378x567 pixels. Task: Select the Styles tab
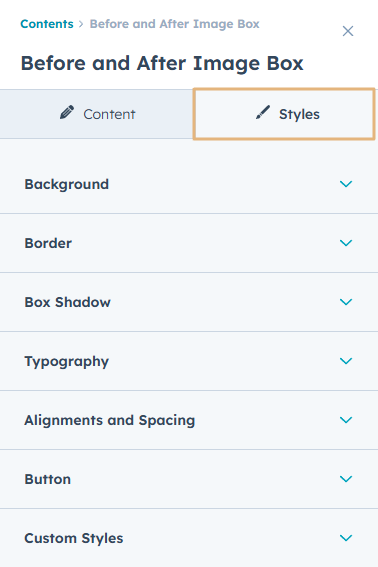[x=284, y=114]
